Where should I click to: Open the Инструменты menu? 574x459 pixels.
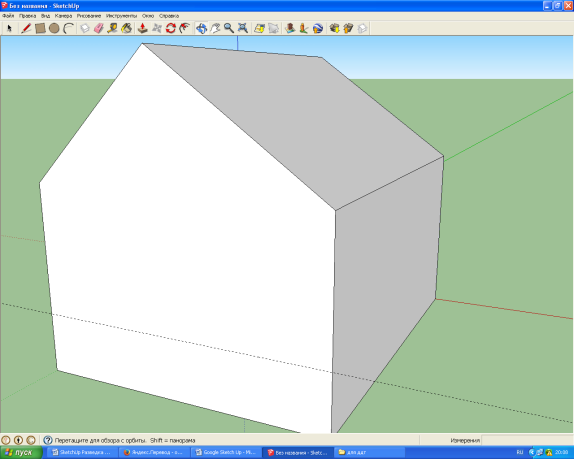coord(121,16)
